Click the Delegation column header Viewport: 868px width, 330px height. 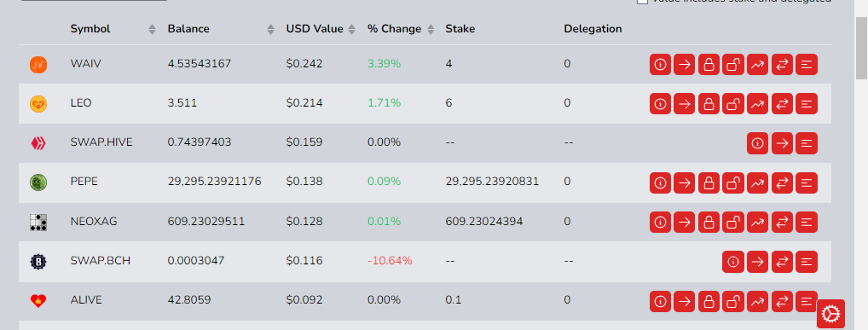click(593, 29)
